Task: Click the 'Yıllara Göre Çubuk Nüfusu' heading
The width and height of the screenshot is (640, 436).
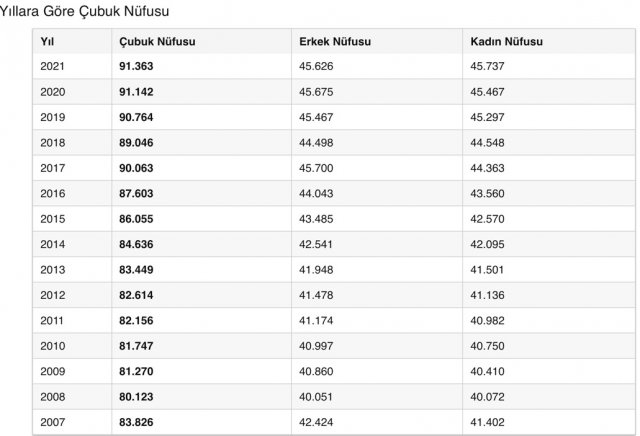Action: [84, 12]
